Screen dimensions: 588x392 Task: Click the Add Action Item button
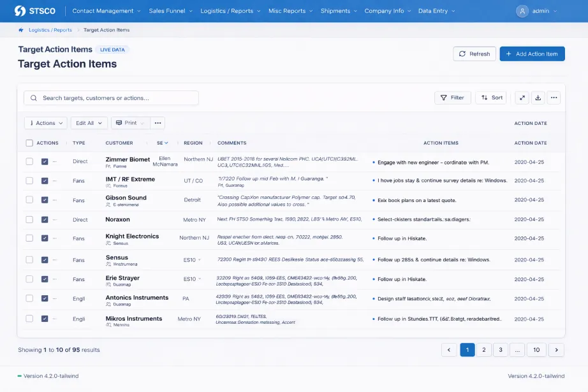point(532,54)
